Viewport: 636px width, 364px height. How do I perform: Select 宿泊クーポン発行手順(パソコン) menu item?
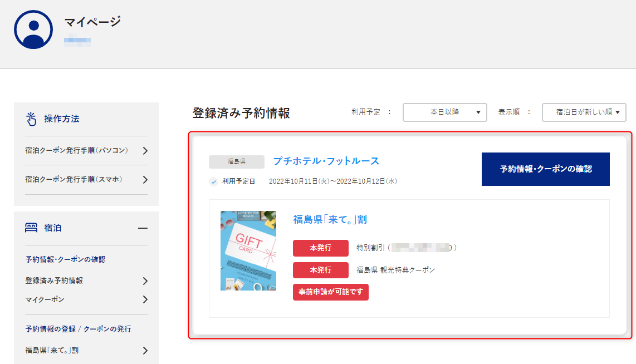point(77,150)
